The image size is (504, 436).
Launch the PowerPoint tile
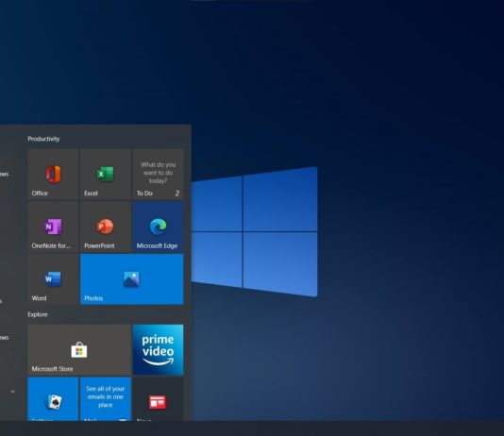(106, 226)
